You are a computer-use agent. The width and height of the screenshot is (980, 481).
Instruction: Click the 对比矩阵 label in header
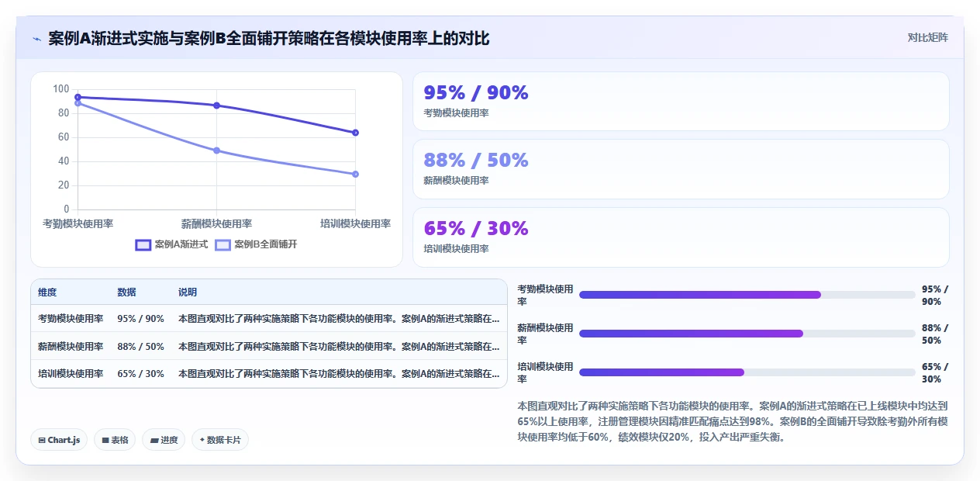[x=927, y=37]
